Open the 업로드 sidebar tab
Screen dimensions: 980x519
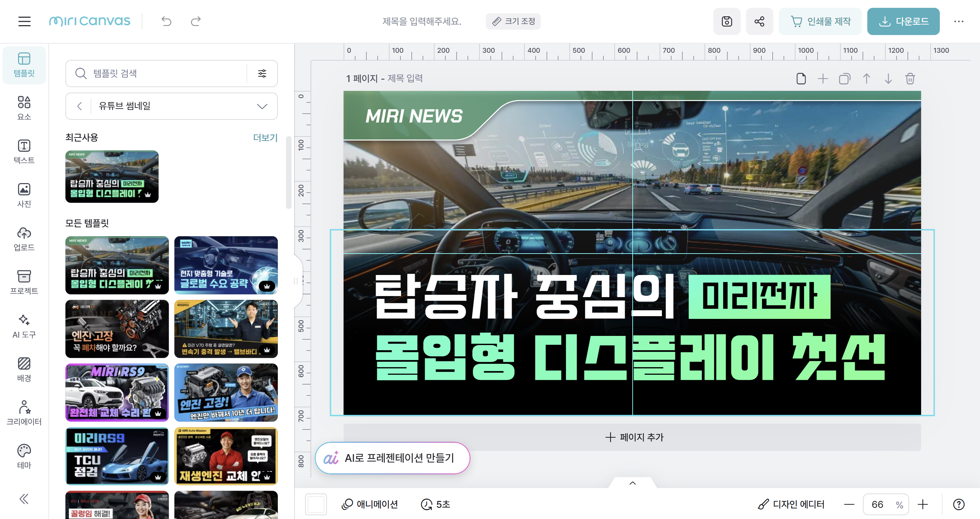click(x=24, y=239)
